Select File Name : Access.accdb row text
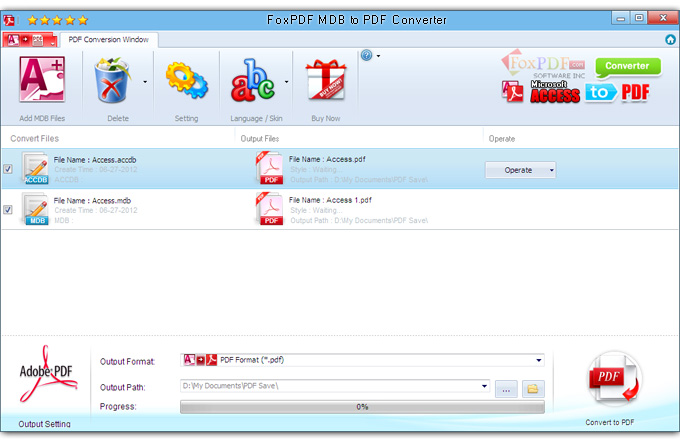Image resolution: width=680 pixels, height=440 pixels. tap(95, 160)
